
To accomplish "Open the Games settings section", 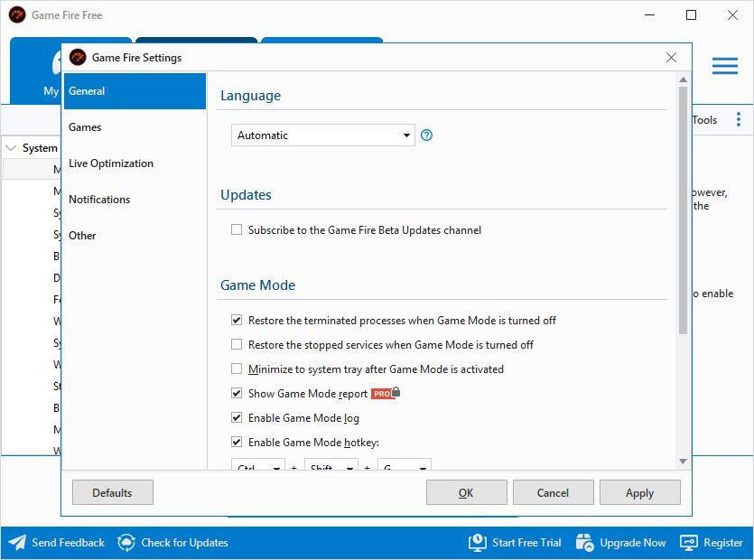I will [x=135, y=127].
